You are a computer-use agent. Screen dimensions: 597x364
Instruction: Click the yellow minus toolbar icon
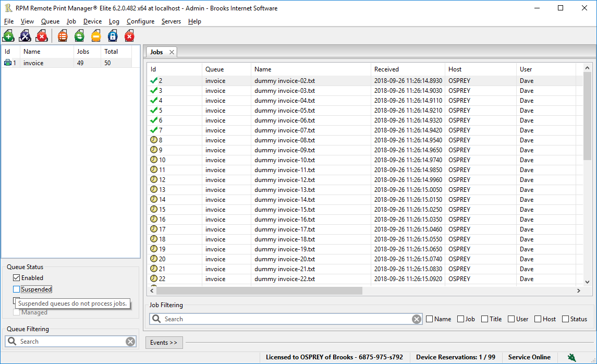point(96,36)
